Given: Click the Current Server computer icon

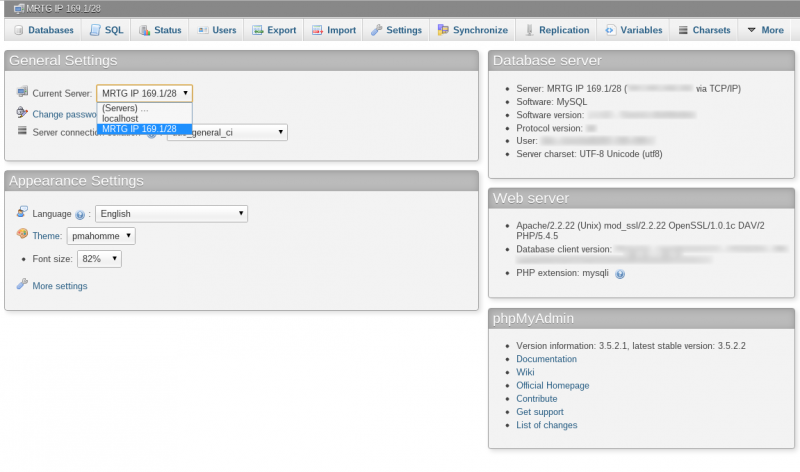Looking at the screenshot, I should coord(22,92).
